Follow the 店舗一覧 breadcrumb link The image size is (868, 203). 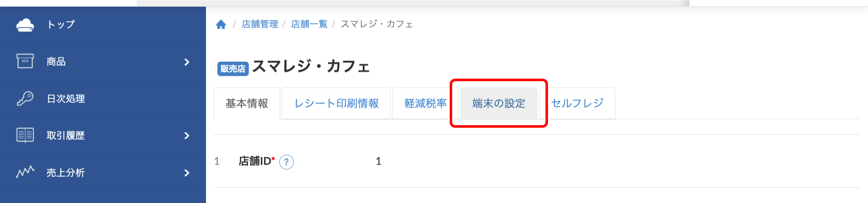[x=309, y=24]
